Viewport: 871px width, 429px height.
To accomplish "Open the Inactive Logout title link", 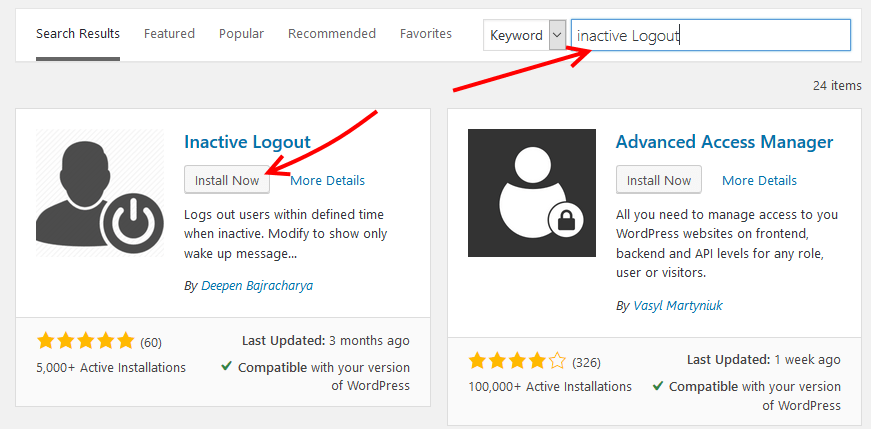I will 247,142.
